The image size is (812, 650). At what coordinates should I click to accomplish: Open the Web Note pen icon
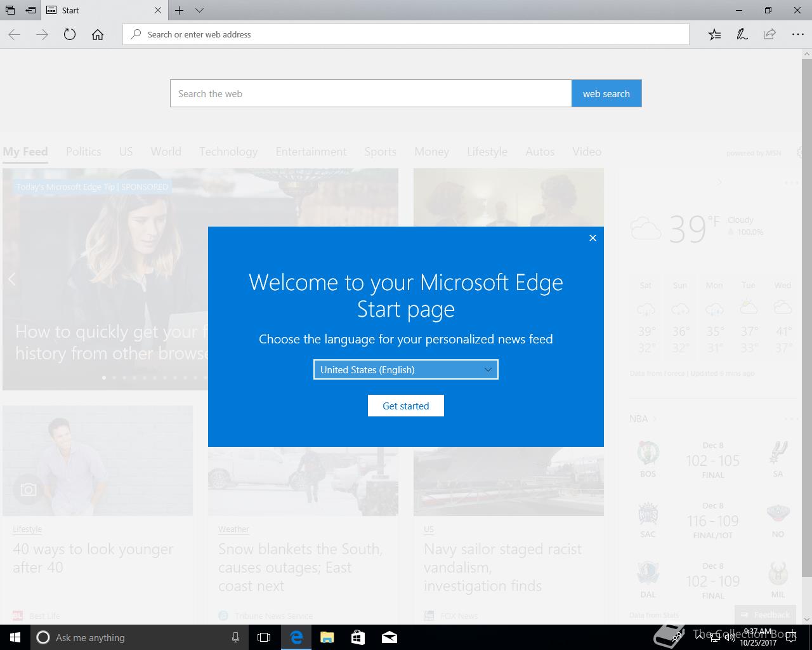(x=742, y=35)
